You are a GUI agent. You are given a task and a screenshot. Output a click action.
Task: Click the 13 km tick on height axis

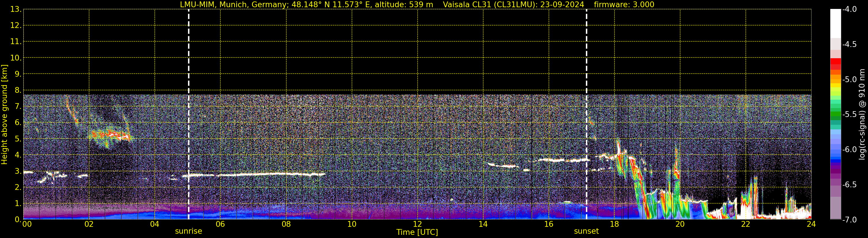click(16, 10)
